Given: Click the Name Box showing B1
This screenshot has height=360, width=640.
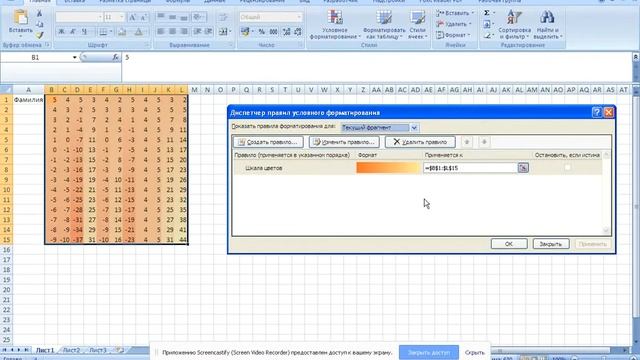Looking at the screenshot, I should pos(36,58).
